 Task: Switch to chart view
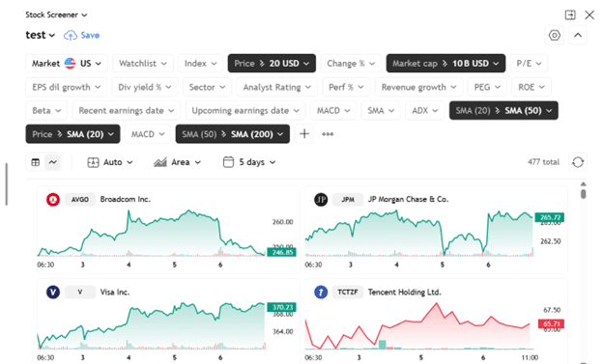[53, 162]
